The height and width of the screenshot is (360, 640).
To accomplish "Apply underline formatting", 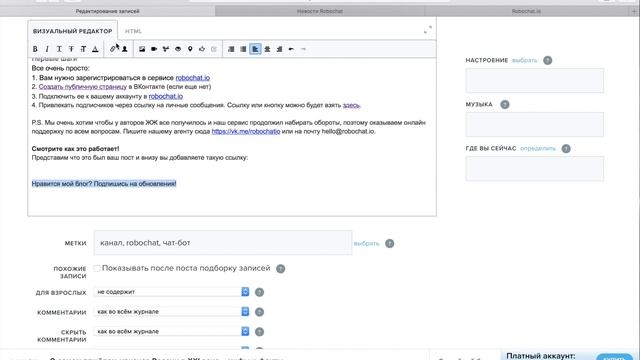I will (59, 49).
